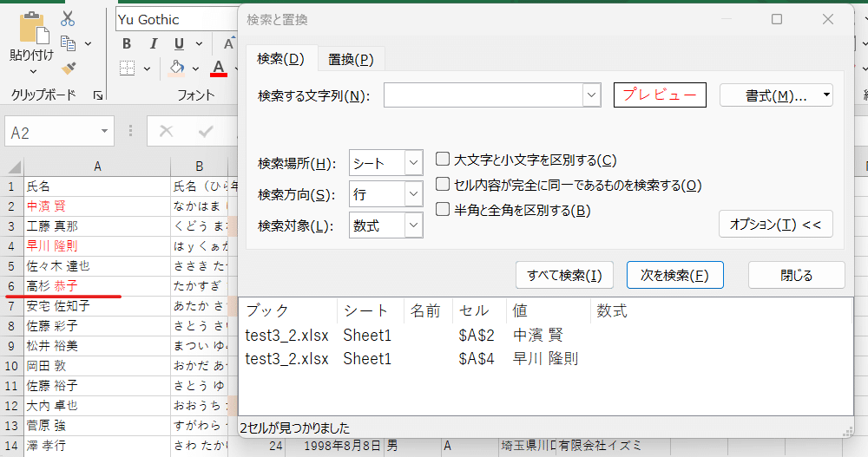868x457 pixels.
Task: Click cell 工藤 真那
Action: coord(97,226)
